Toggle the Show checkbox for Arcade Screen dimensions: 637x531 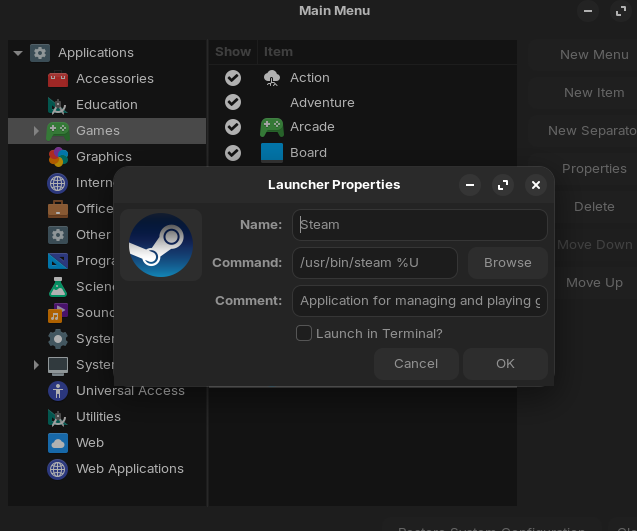pos(233,127)
